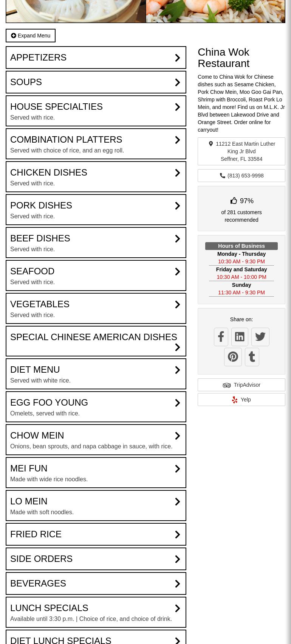Click the thumbs-up recommendation icon

(234, 201)
